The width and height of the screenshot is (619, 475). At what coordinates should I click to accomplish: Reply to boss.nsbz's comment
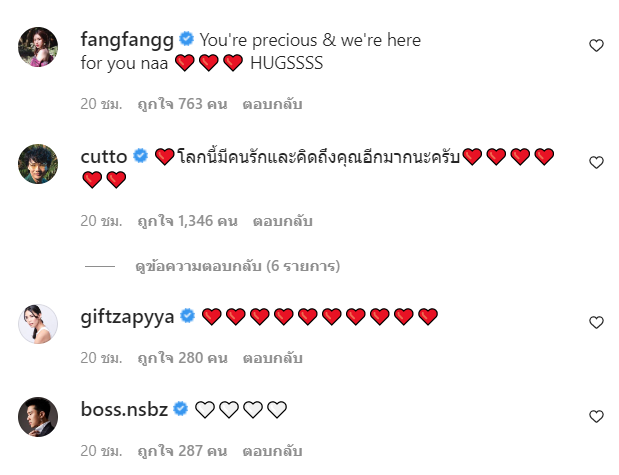[x=272, y=451]
